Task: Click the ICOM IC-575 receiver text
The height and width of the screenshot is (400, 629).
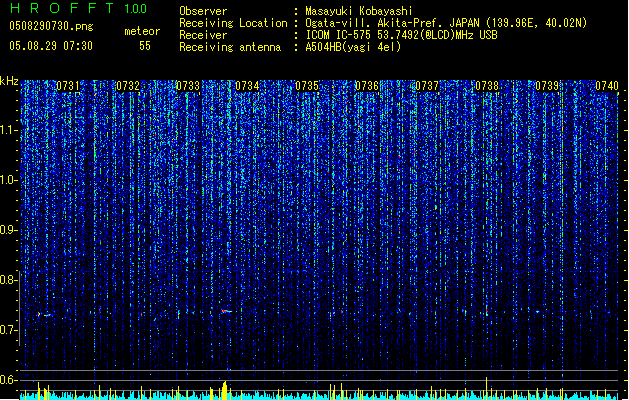Action: click(x=401, y=35)
